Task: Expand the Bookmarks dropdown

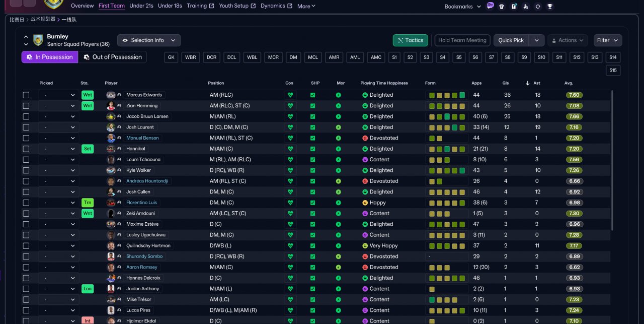Action: [462, 7]
